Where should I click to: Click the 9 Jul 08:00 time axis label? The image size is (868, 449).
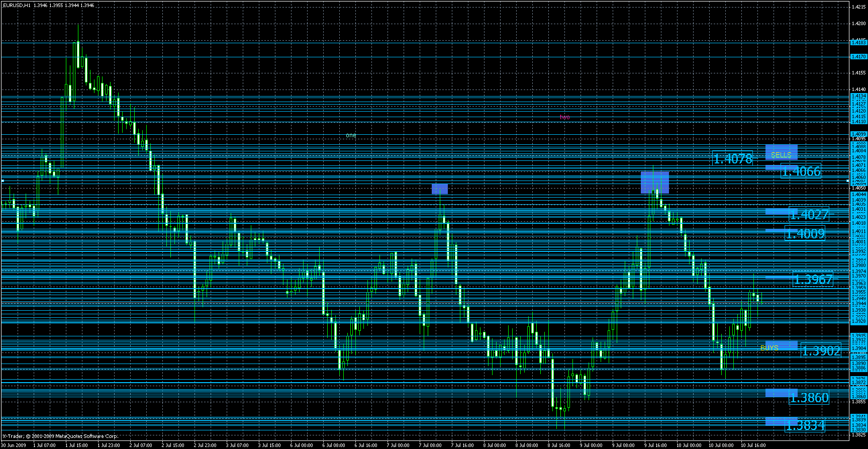pos(623,445)
